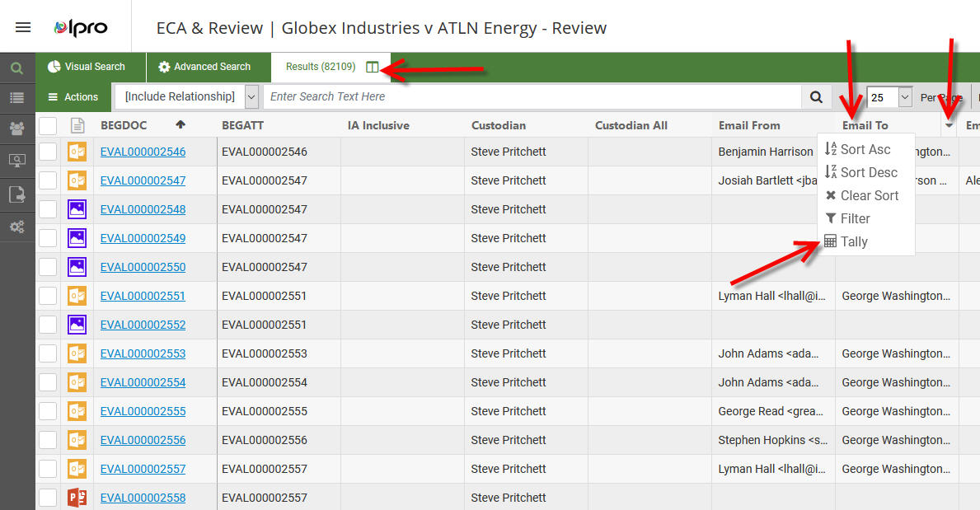Click image icon for EVAL000002548
Screen dimensions: 980x510
[x=77, y=209]
